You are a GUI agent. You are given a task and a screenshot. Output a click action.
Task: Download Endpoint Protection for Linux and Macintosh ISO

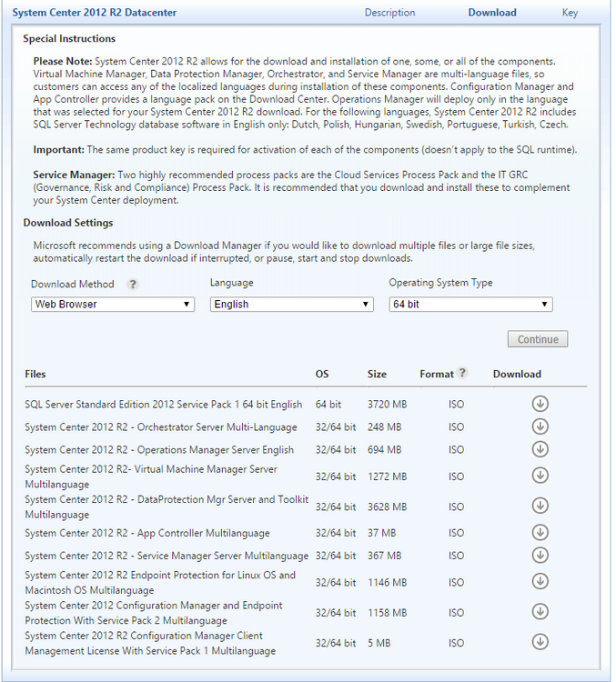(x=540, y=582)
